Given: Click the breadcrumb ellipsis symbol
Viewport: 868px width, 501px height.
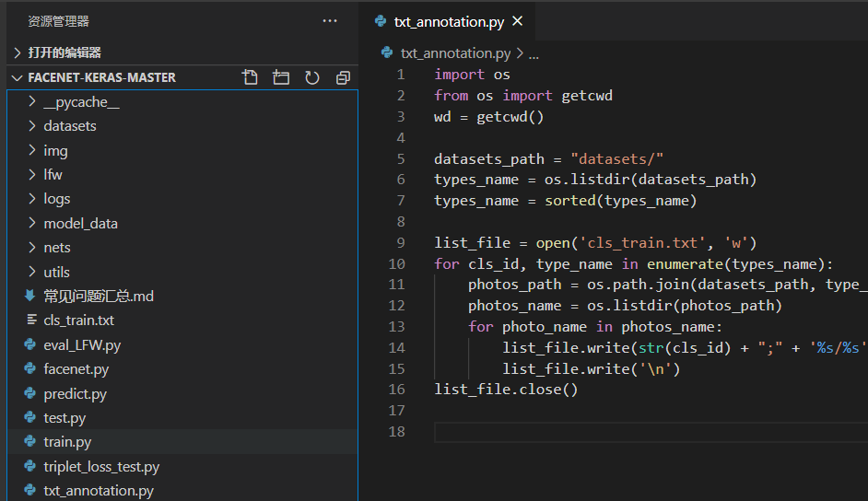Looking at the screenshot, I should (534, 54).
